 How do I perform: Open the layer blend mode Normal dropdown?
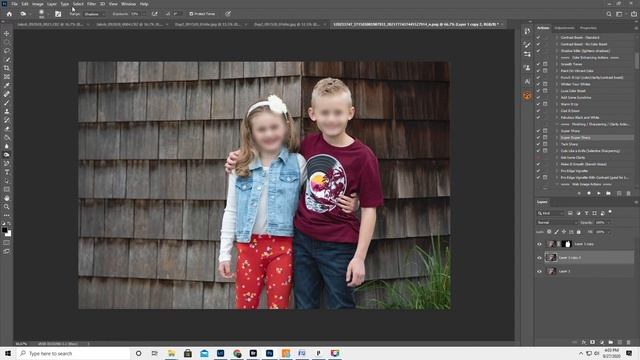pyautogui.click(x=557, y=222)
